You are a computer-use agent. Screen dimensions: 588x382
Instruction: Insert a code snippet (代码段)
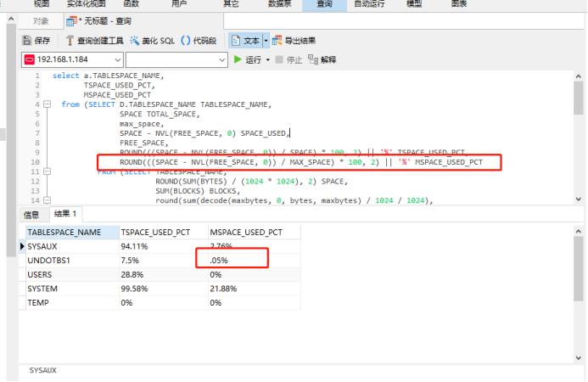(199, 41)
